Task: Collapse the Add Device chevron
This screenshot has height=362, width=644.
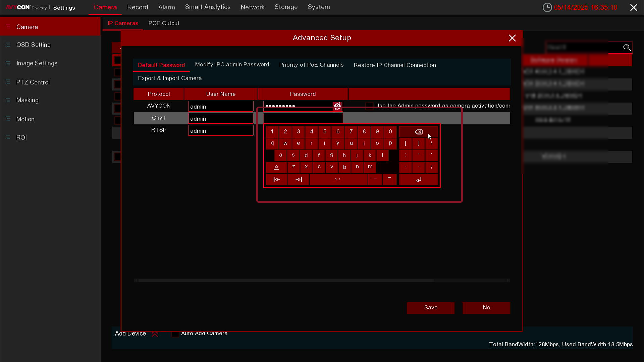Action: click(x=155, y=334)
